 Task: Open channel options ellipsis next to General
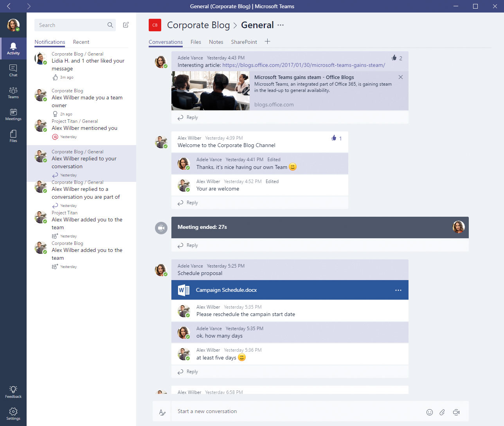281,25
